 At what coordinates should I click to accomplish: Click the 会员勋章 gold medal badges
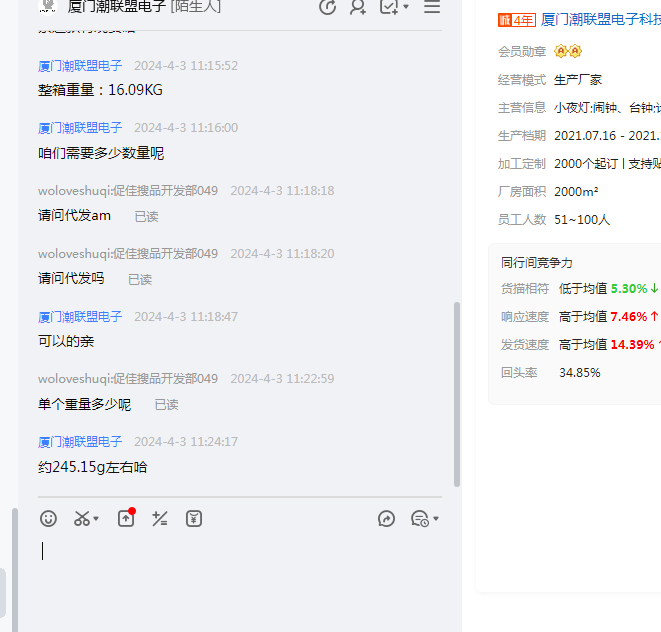click(568, 51)
